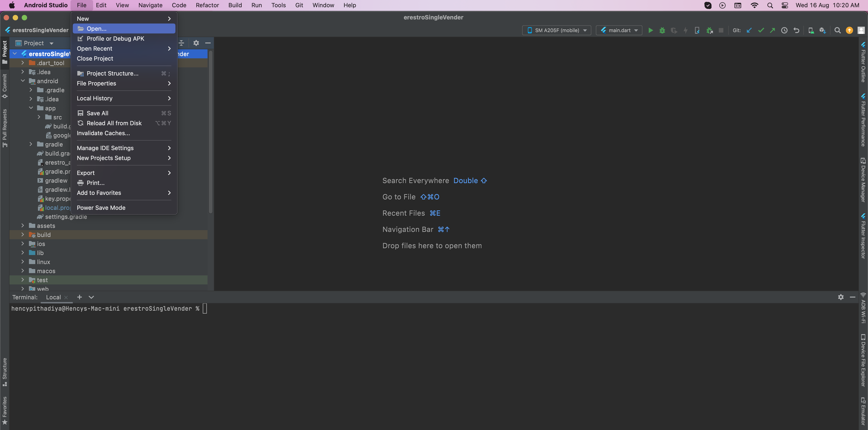Rollback changes with the undo arrow
The image size is (868, 430).
pyautogui.click(x=796, y=30)
